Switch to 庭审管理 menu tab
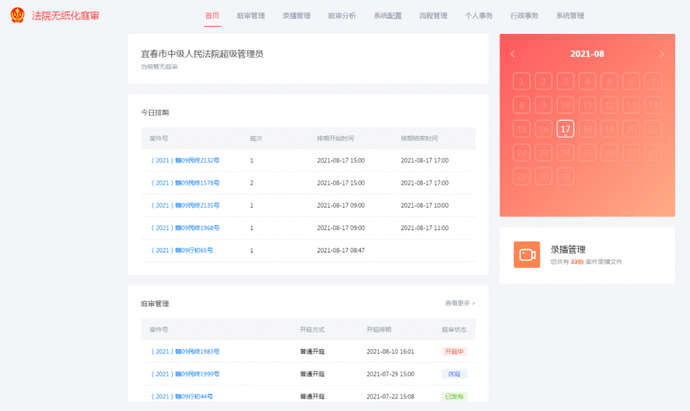 click(x=251, y=16)
